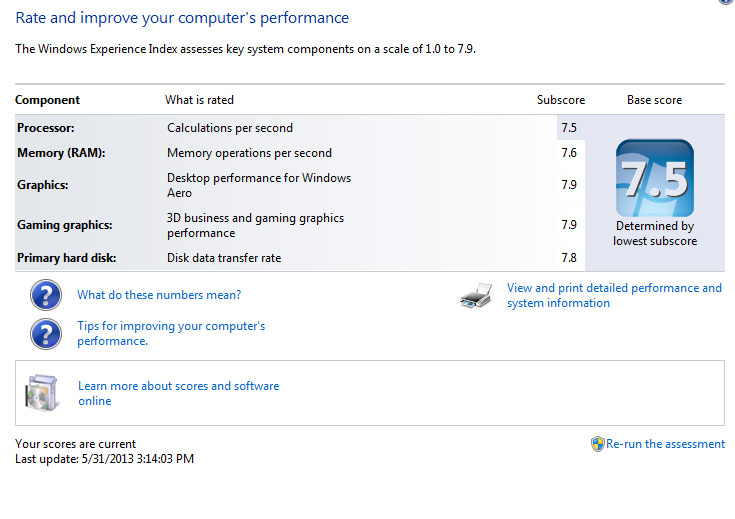Select the 'Gaming graphics:' row label
735x519 pixels.
65,225
